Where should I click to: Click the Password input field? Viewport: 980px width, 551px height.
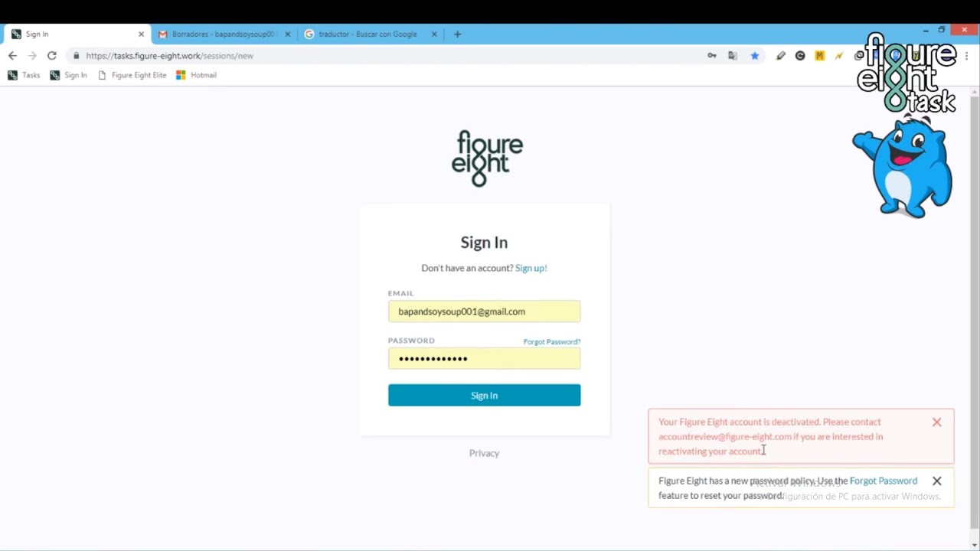[484, 358]
